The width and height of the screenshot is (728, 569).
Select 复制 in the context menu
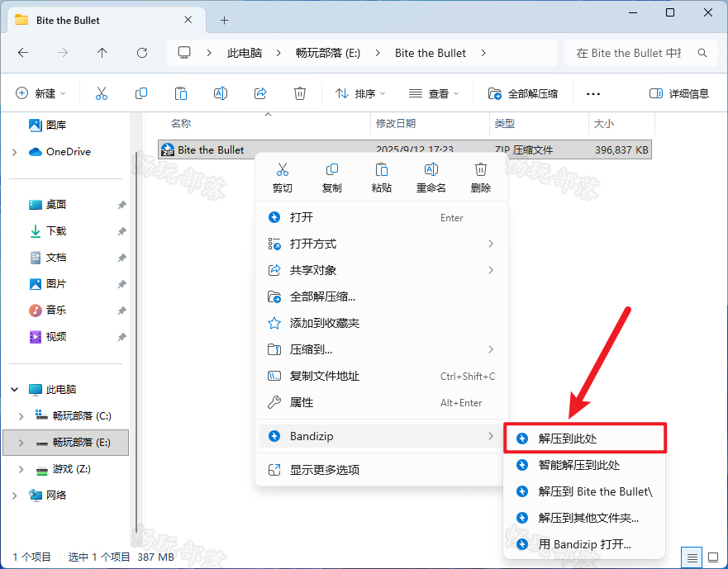(332, 178)
